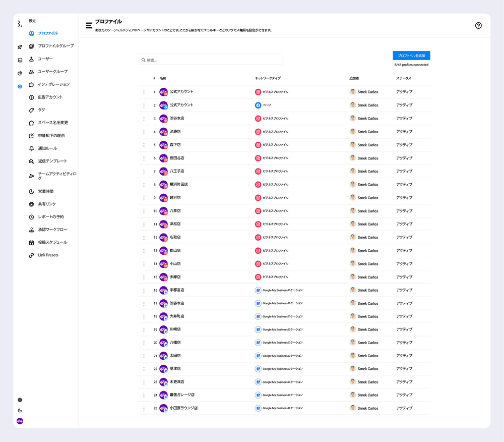Open 承認ワークフロー settings page
504x442 pixels.
click(x=52, y=230)
